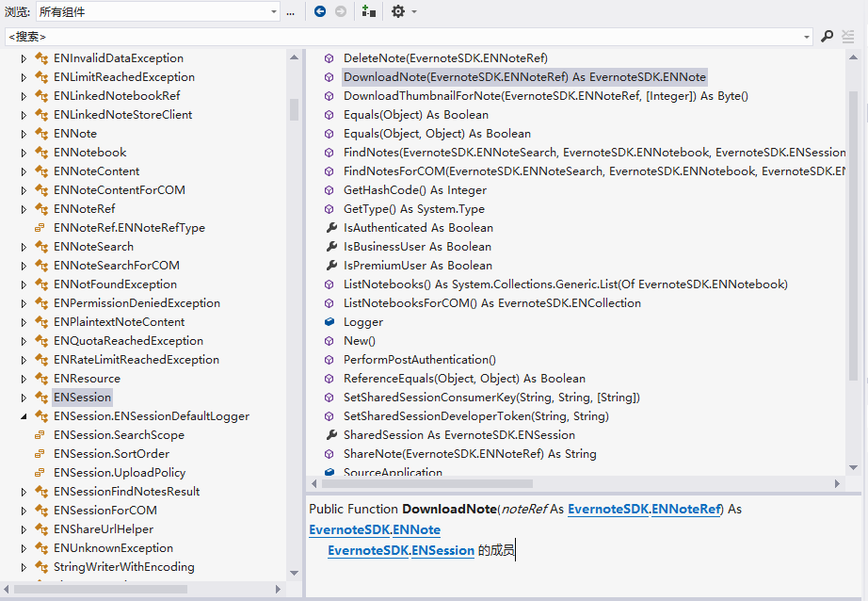This screenshot has height=601, width=868.
Task: Select the ReferenceEquals member row
Action: [464, 379]
